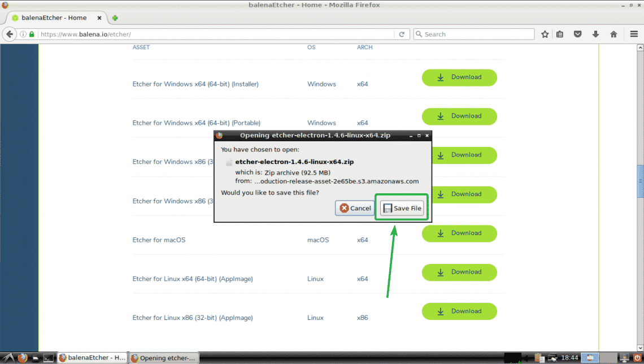Download Etcher for Linux x64 AppImage
This screenshot has width=644, height=364.
(459, 272)
